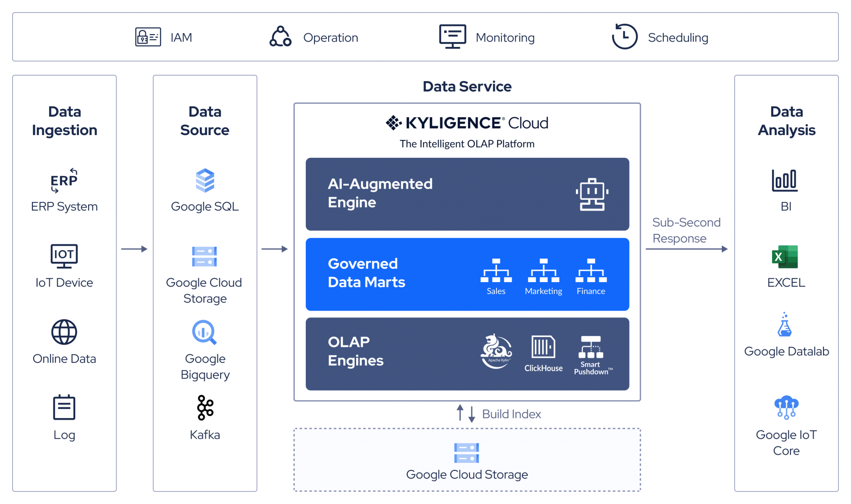Open the Data Ingestion section header
This screenshot has width=851, height=504.
tap(64, 120)
